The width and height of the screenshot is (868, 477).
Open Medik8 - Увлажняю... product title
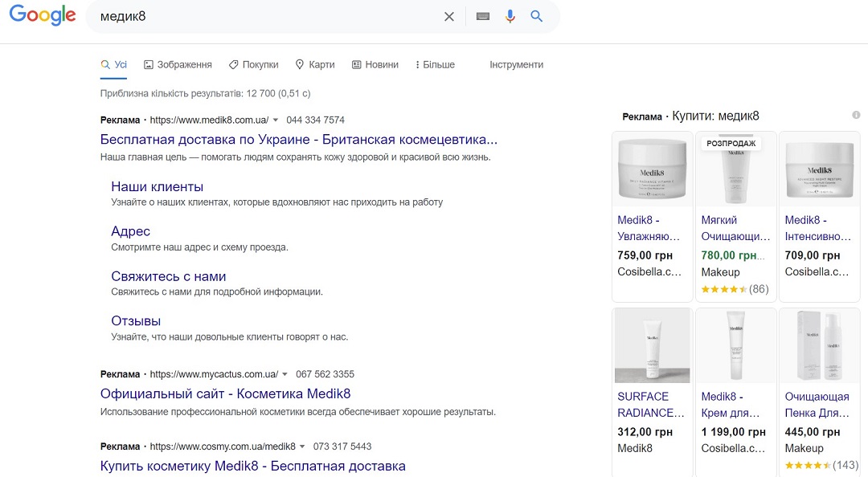pyautogui.click(x=649, y=228)
